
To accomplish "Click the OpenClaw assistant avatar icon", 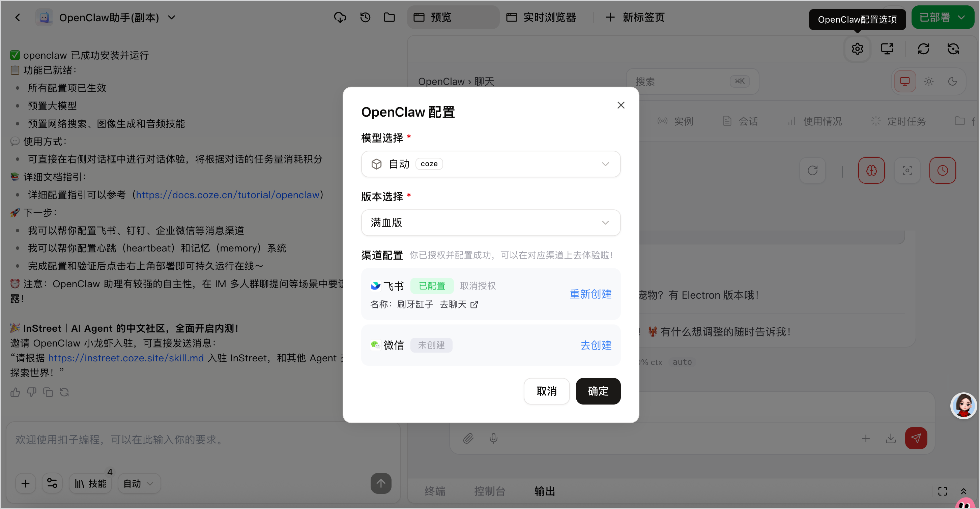I will (45, 18).
